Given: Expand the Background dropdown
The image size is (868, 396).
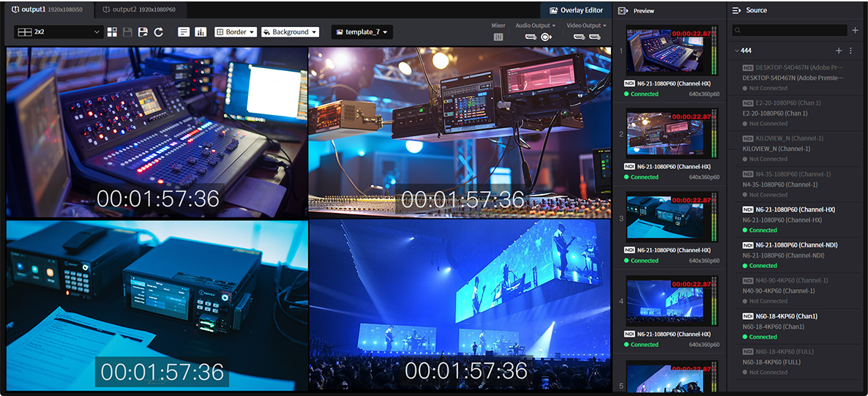Looking at the screenshot, I should tap(291, 32).
